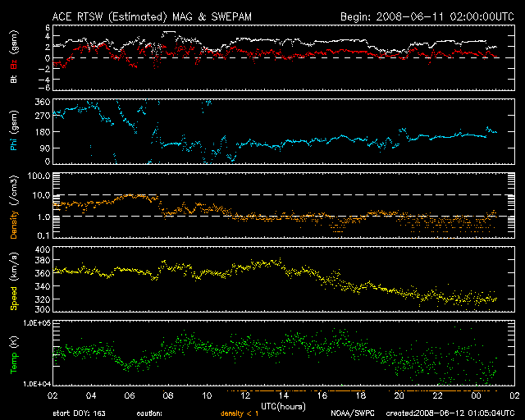Click the '340' speed axis tick
The width and height of the screenshot is (525, 420).
pyautogui.click(x=43, y=286)
